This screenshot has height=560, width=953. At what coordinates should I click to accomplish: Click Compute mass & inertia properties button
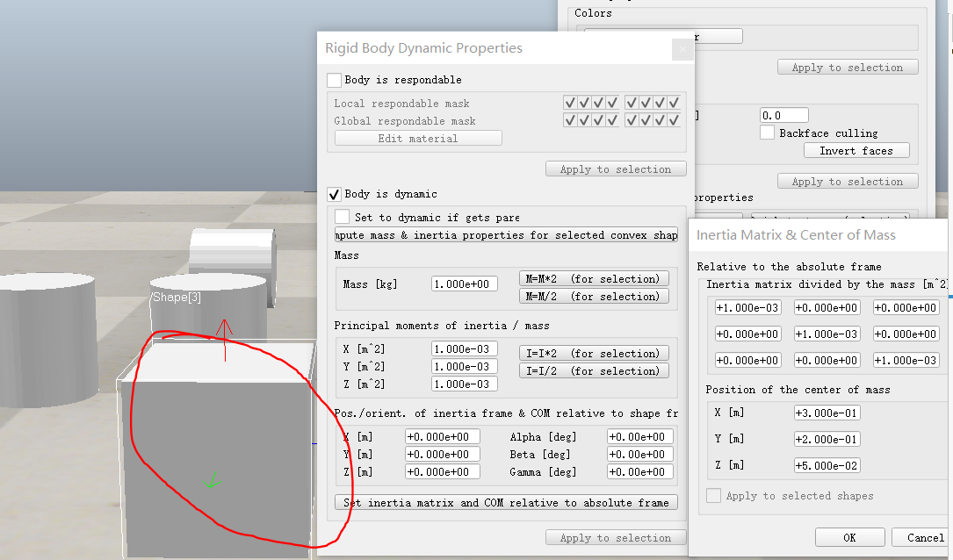(506, 235)
